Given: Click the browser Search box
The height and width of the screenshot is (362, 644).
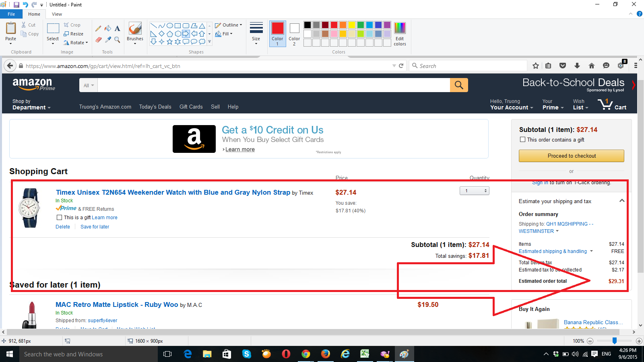Looking at the screenshot, I should pos(468,66).
